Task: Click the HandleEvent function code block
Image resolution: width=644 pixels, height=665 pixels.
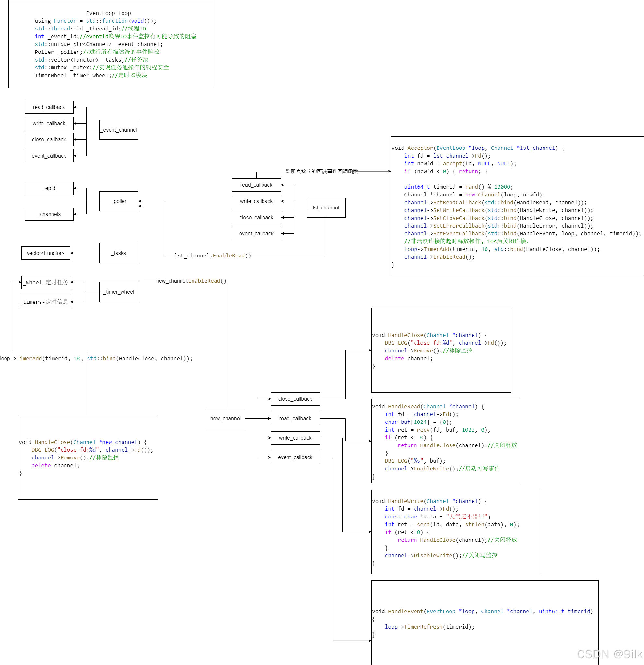Action: [485, 622]
